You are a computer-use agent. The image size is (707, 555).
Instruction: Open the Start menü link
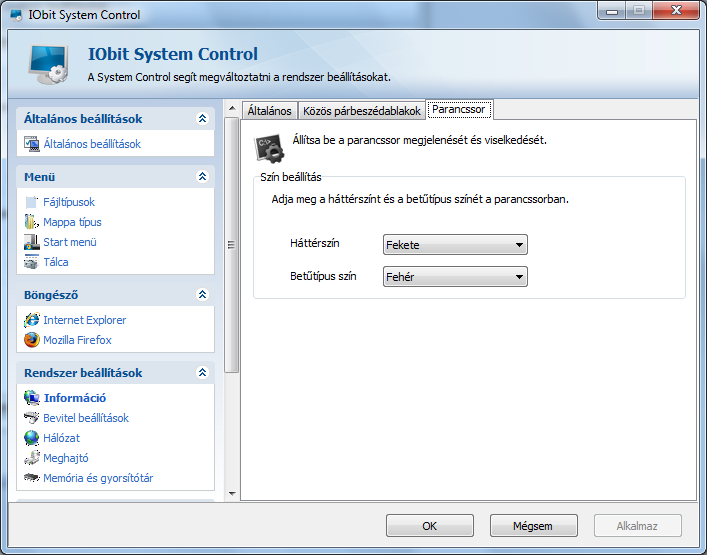click(70, 242)
